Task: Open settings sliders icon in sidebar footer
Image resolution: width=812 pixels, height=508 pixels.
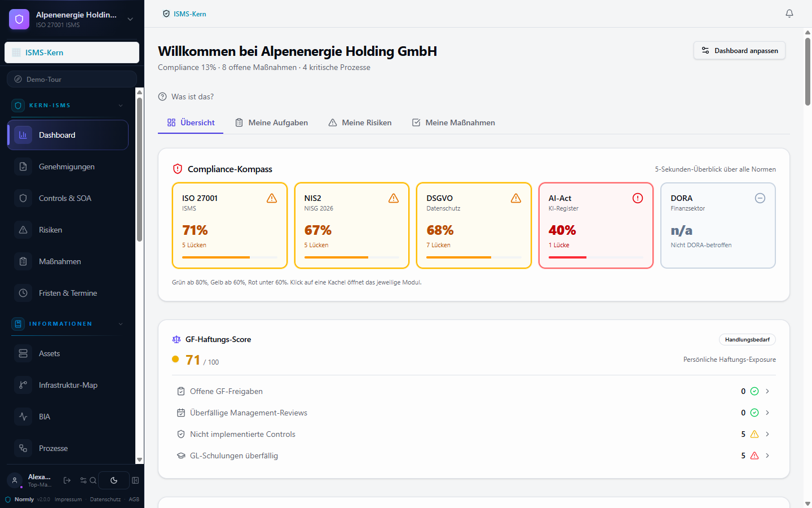Action: click(83, 480)
